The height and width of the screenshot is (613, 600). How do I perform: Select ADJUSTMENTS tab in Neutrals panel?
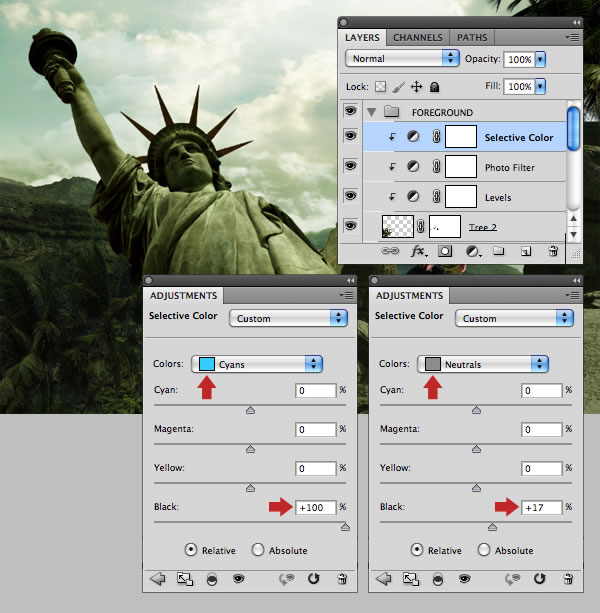pos(410,296)
